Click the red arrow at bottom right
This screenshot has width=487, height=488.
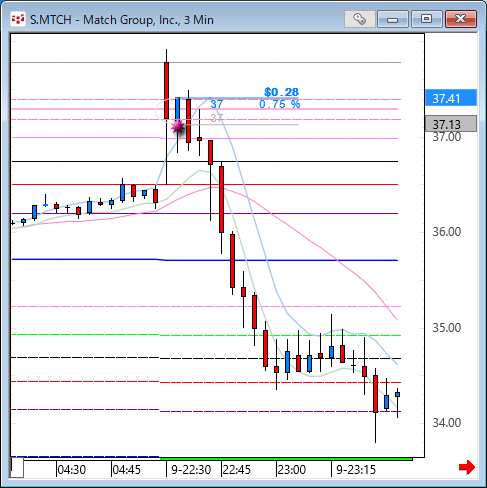[x=467, y=467]
